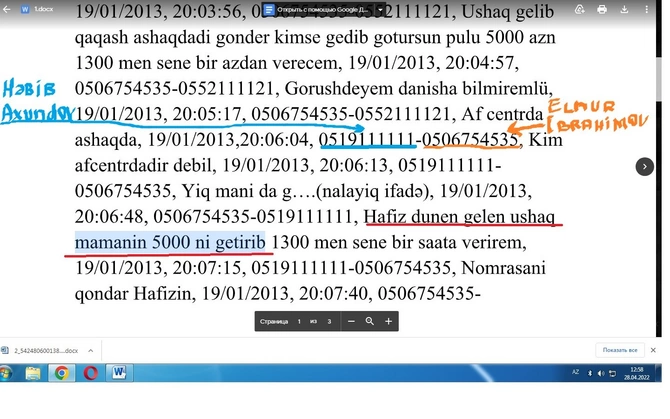Click text 1300 men sene bir saata verirem
The height and width of the screenshot is (419, 670).
399,242
